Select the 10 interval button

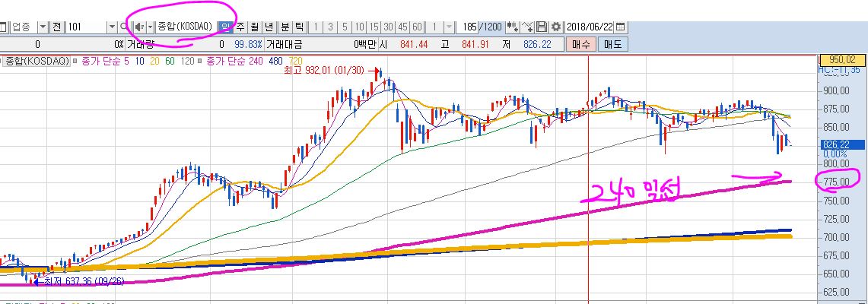(x=360, y=27)
